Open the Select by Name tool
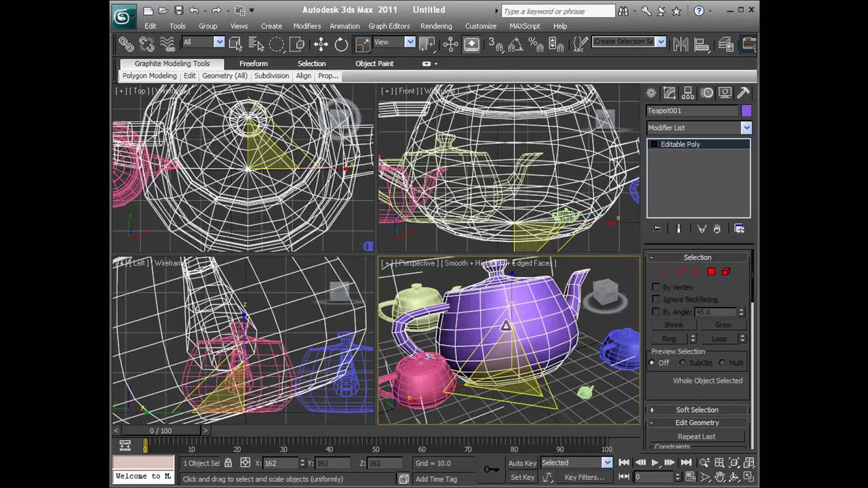The height and width of the screenshot is (488, 868). (256, 44)
